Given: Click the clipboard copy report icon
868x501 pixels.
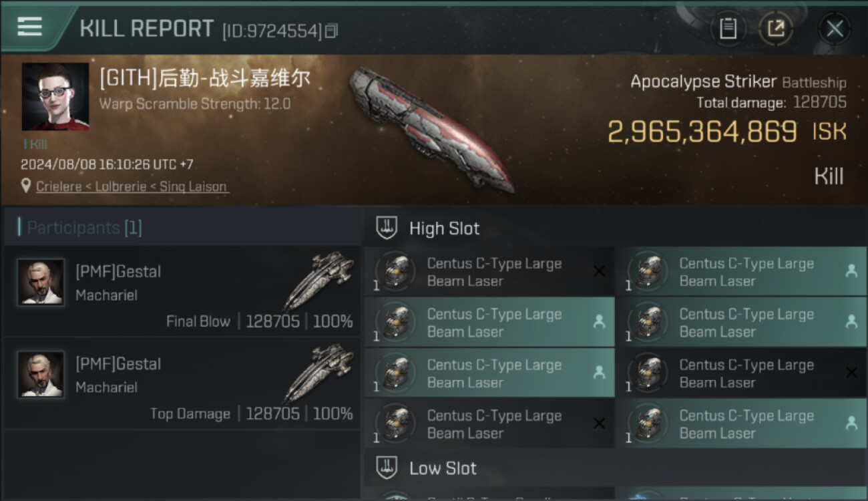Looking at the screenshot, I should coord(728,29).
